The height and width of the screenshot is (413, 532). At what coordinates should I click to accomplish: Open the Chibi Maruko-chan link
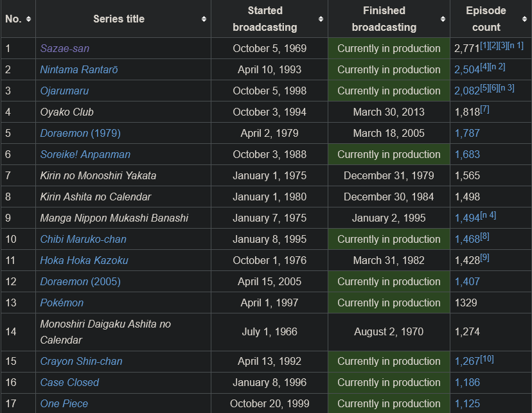[x=83, y=239]
